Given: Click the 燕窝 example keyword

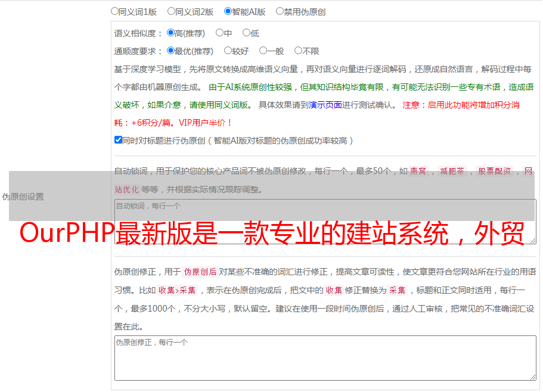Looking at the screenshot, I should [x=418, y=171].
